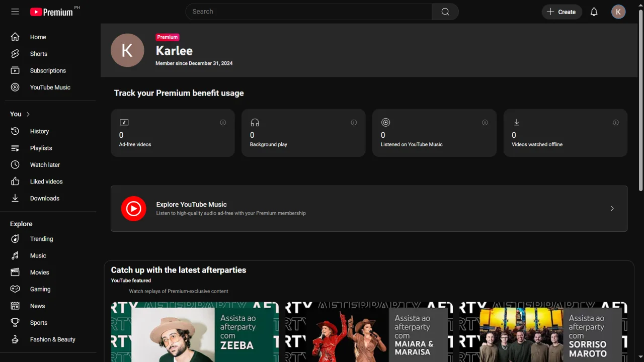This screenshot has height=362, width=644.
Task: Click info icon on Listened on YouTube Music card
Action: click(x=485, y=122)
